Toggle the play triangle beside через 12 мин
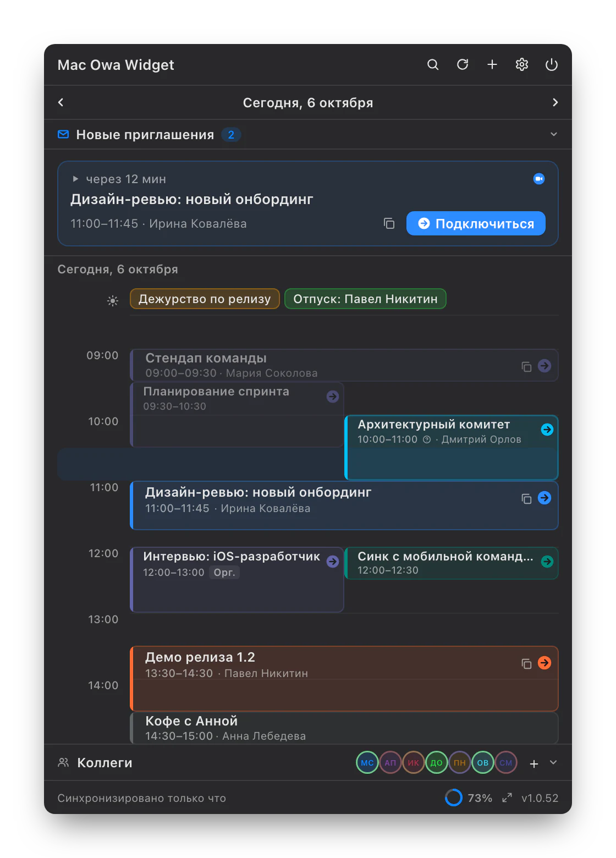 pyautogui.click(x=75, y=179)
